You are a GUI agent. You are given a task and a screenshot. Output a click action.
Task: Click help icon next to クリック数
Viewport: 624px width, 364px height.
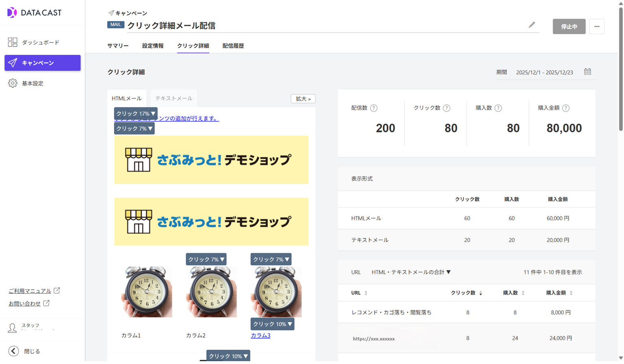446,108
